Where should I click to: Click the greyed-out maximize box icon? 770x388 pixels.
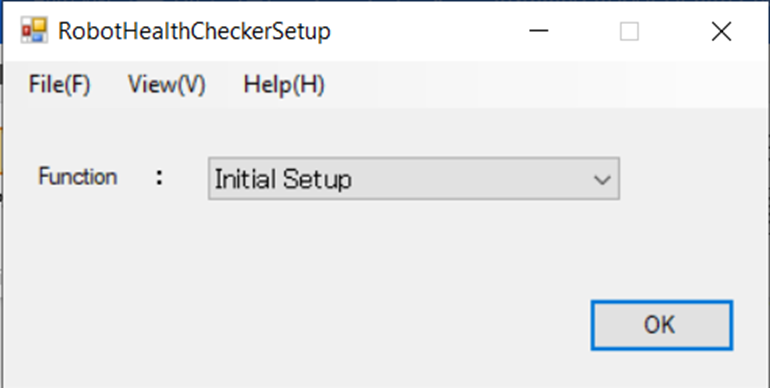click(629, 32)
